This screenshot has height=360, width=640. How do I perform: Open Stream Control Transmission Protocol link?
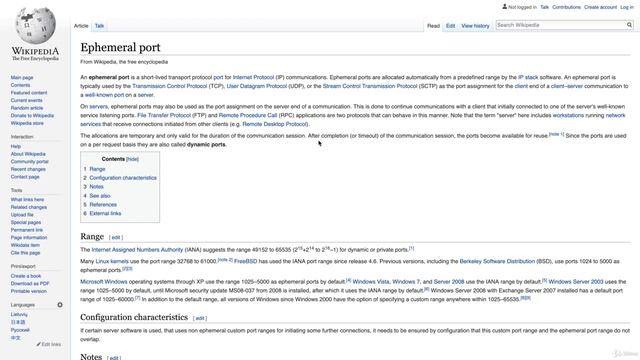coord(370,86)
